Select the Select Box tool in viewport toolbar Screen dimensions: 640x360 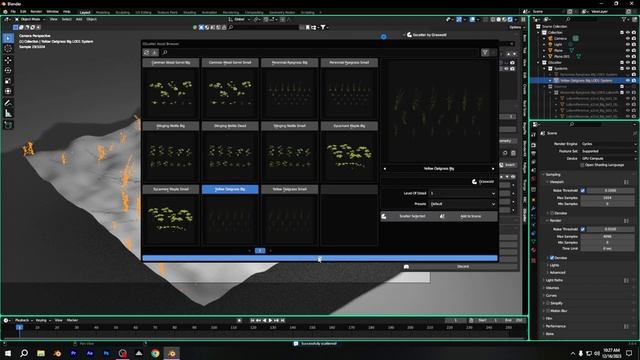(x=8, y=38)
